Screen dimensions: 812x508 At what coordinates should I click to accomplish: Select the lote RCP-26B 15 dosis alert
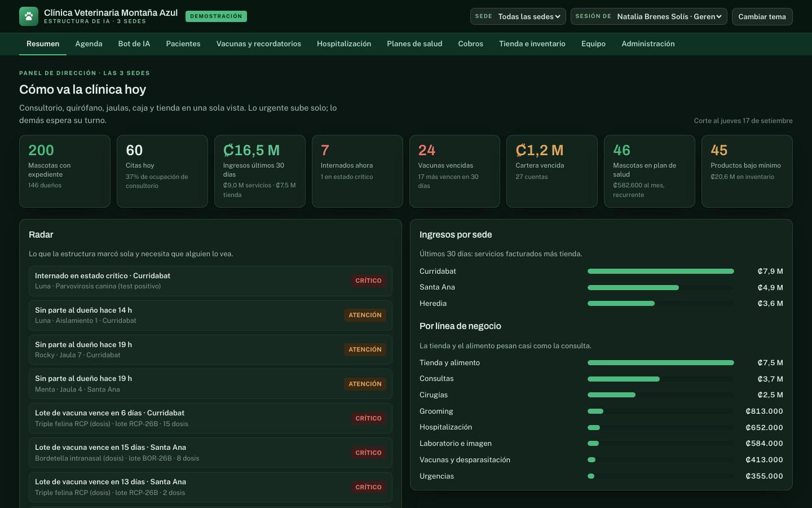click(x=210, y=418)
